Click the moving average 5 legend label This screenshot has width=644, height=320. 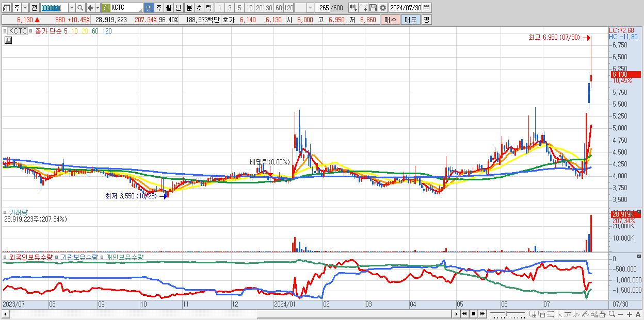coord(65,31)
